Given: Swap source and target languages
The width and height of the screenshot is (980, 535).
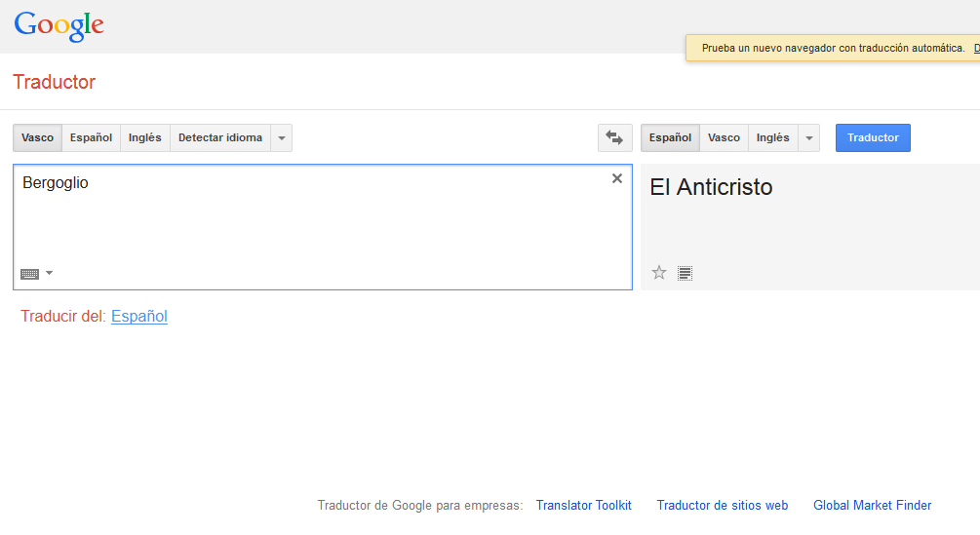Looking at the screenshot, I should point(614,138).
